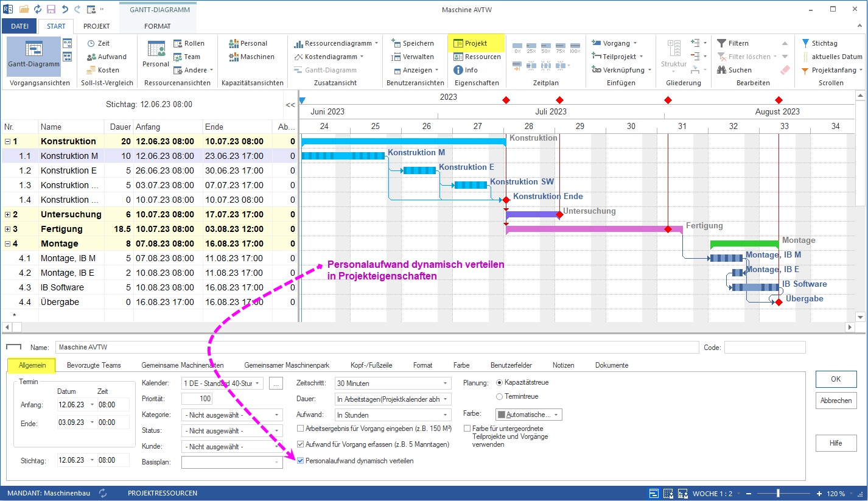Click Suchen binoculars icon

click(722, 70)
